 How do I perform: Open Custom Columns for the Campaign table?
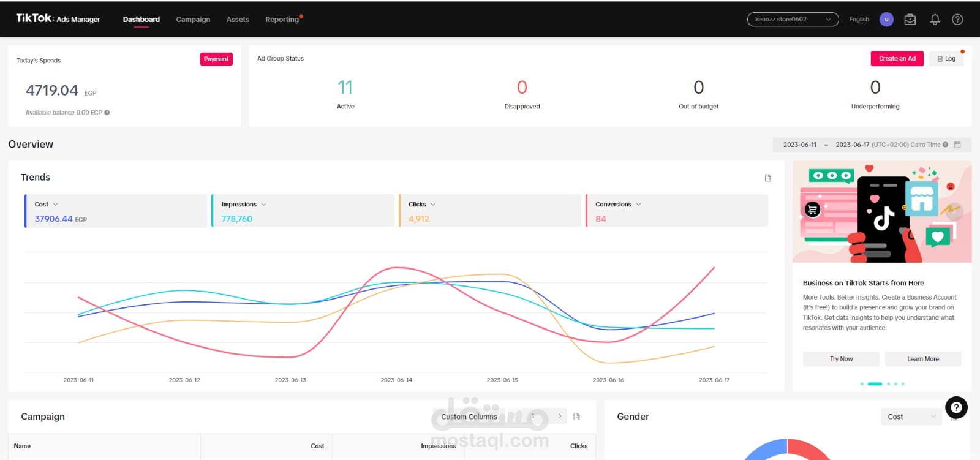tap(469, 417)
